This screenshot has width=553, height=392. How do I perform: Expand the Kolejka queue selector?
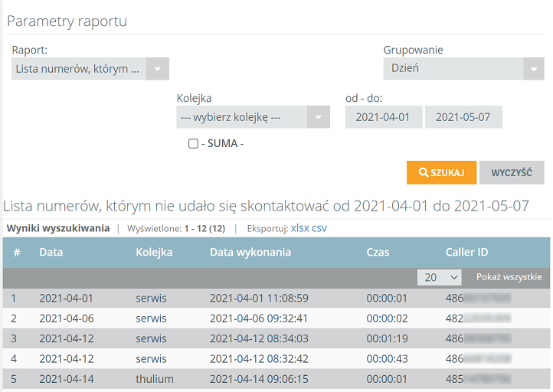pyautogui.click(x=254, y=117)
